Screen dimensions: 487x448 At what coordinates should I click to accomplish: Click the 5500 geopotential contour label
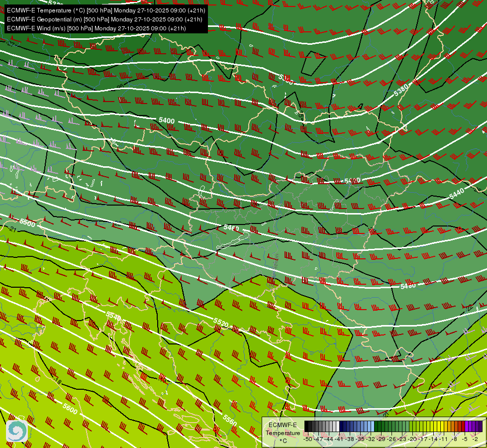27,223
